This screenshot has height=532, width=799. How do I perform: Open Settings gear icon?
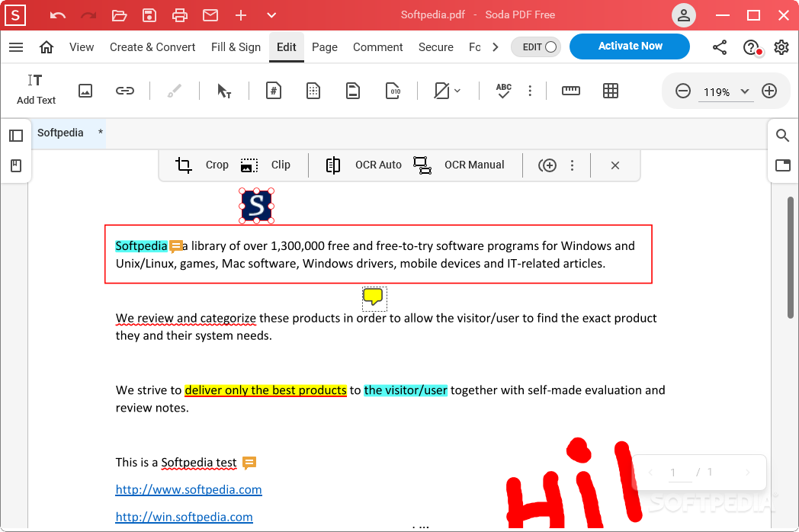pyautogui.click(x=781, y=47)
